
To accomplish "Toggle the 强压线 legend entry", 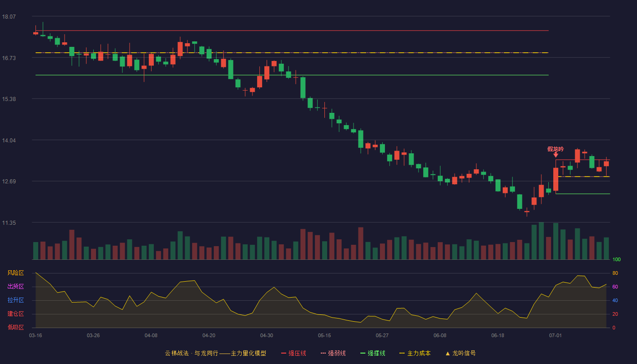I will pyautogui.click(x=293, y=353).
